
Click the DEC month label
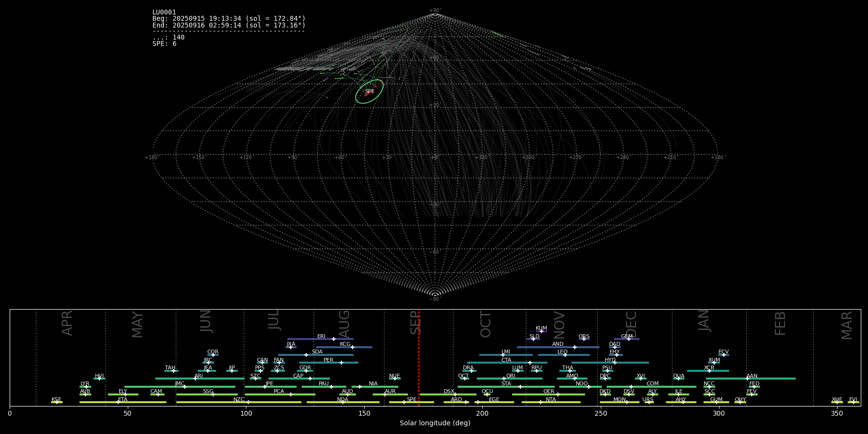631,324
